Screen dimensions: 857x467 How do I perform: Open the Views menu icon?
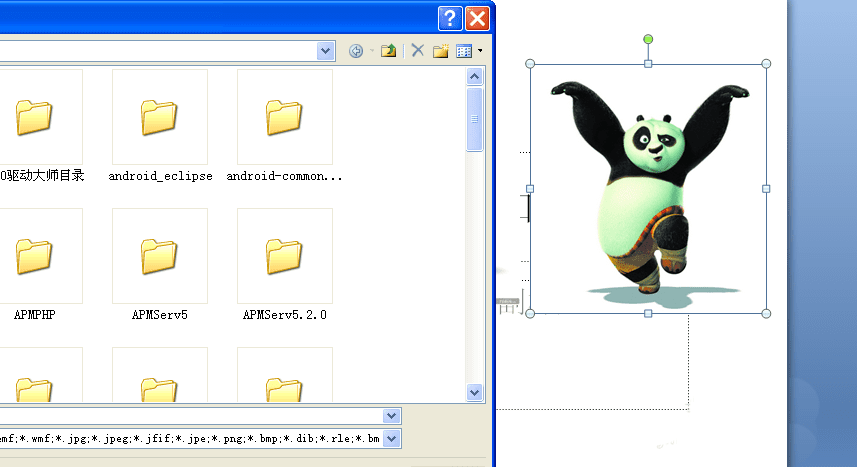464,51
